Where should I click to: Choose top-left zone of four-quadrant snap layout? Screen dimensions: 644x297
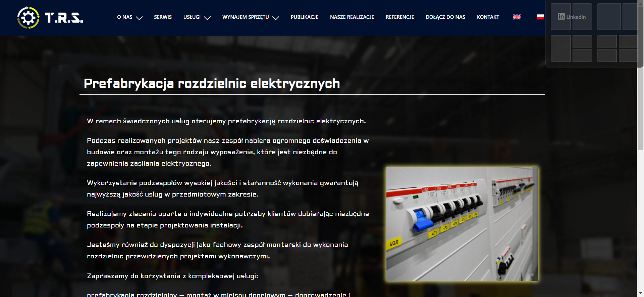pyautogui.click(x=607, y=41)
